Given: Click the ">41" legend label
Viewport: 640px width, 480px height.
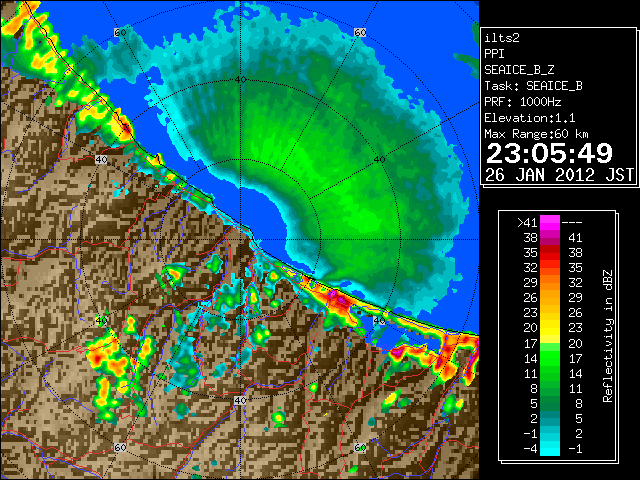Looking at the screenshot, I should pyautogui.click(x=527, y=223).
